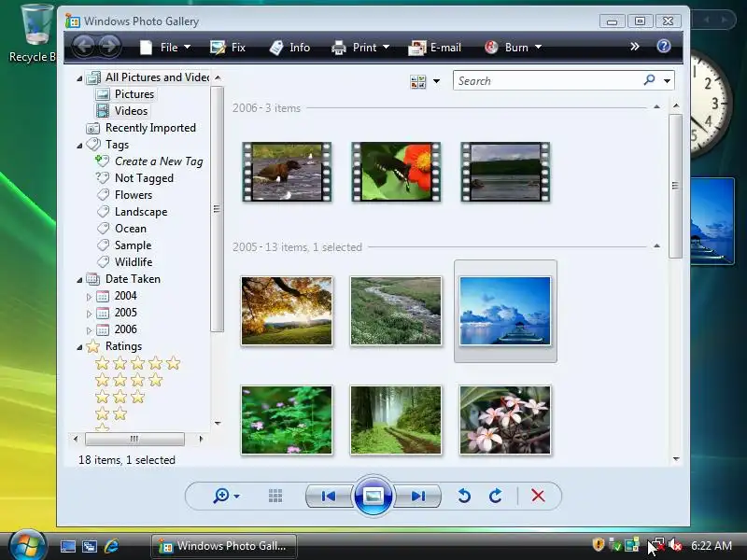Filter by three star rating
747x560 pixels.
click(120, 397)
